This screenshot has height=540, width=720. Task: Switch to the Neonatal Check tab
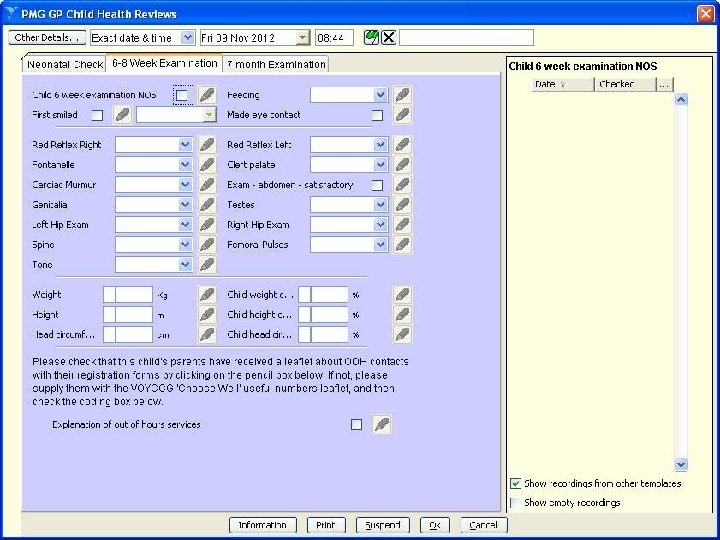coord(64,64)
